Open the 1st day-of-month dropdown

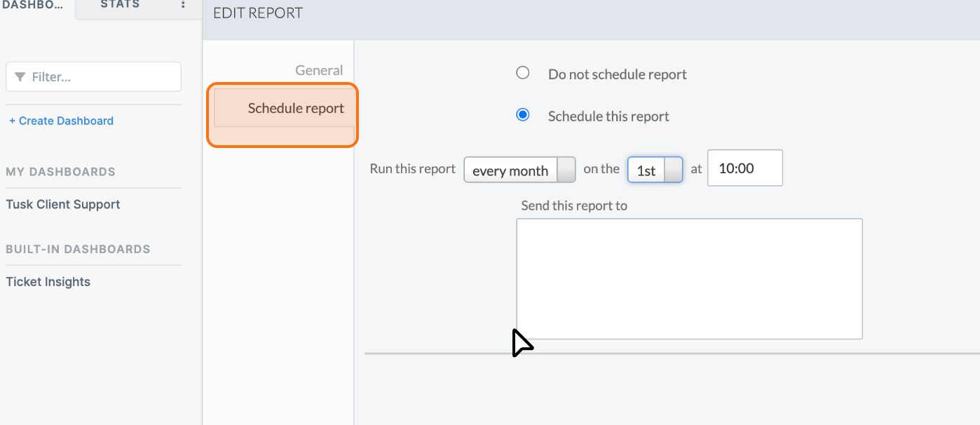[x=655, y=170]
